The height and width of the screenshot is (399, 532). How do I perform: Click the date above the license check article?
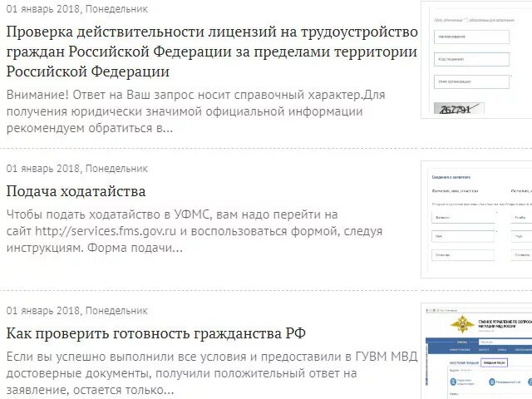[x=77, y=9]
